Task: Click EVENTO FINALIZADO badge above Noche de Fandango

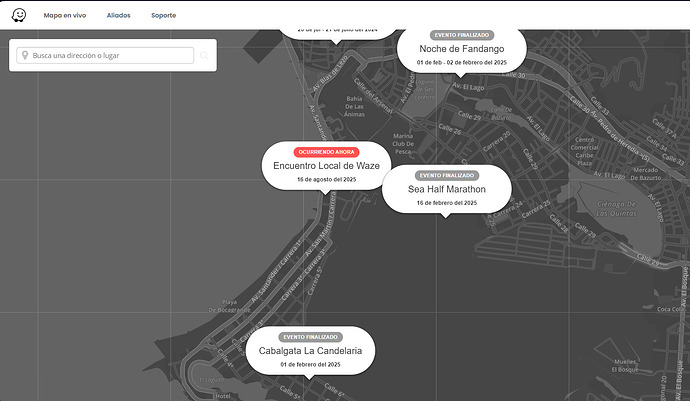Action: [461, 35]
